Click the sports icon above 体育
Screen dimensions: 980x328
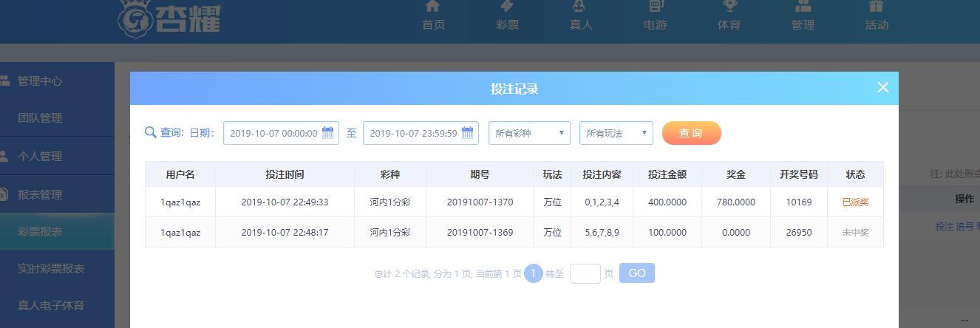[729, 5]
